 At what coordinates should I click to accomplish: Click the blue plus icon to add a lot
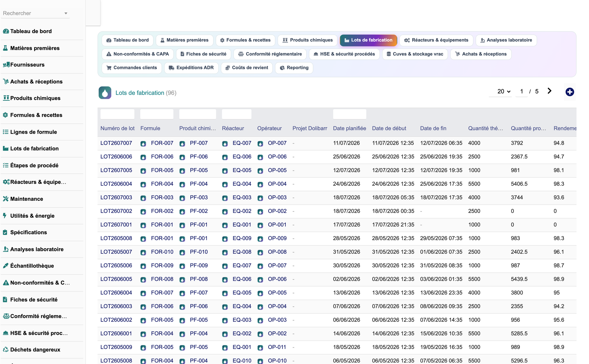(x=570, y=92)
